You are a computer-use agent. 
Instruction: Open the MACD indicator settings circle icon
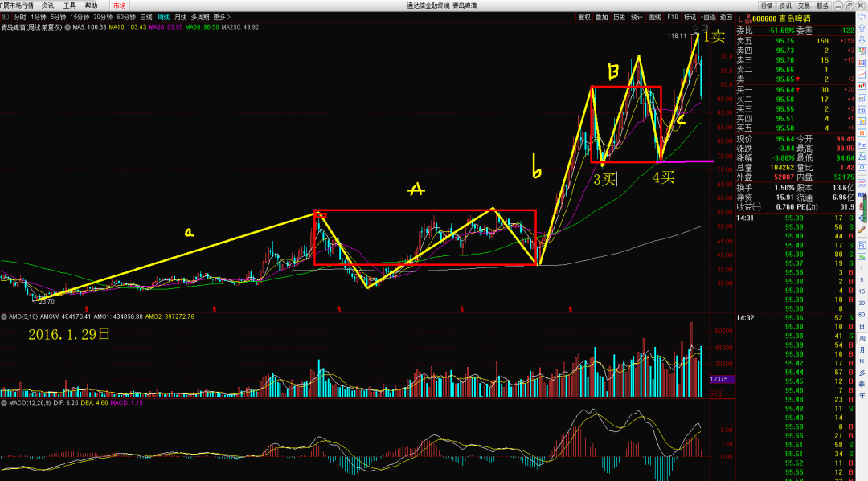click(4, 403)
